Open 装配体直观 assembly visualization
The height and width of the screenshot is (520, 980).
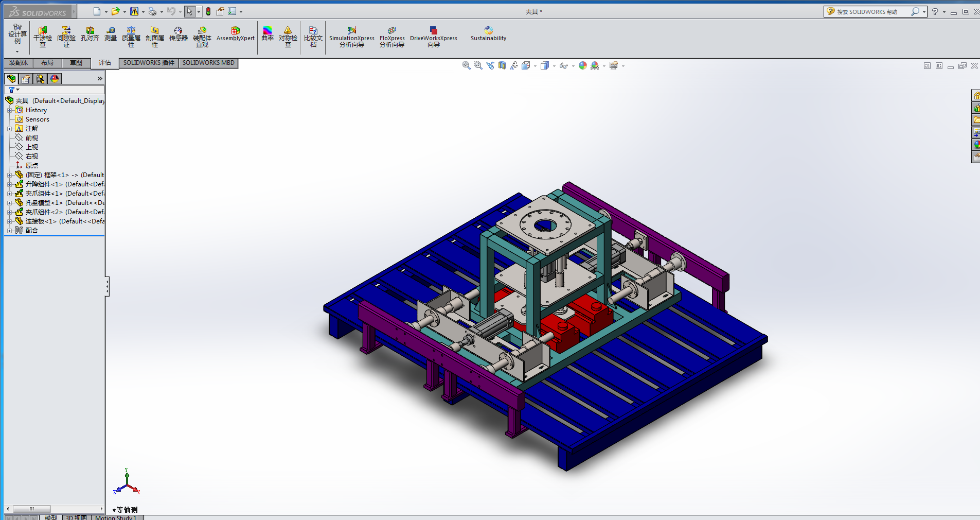202,37
